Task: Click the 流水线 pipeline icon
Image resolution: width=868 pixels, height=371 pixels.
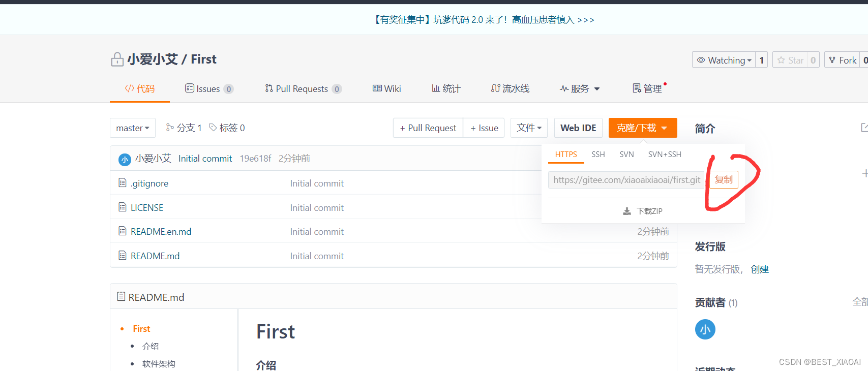Action: 496,88
